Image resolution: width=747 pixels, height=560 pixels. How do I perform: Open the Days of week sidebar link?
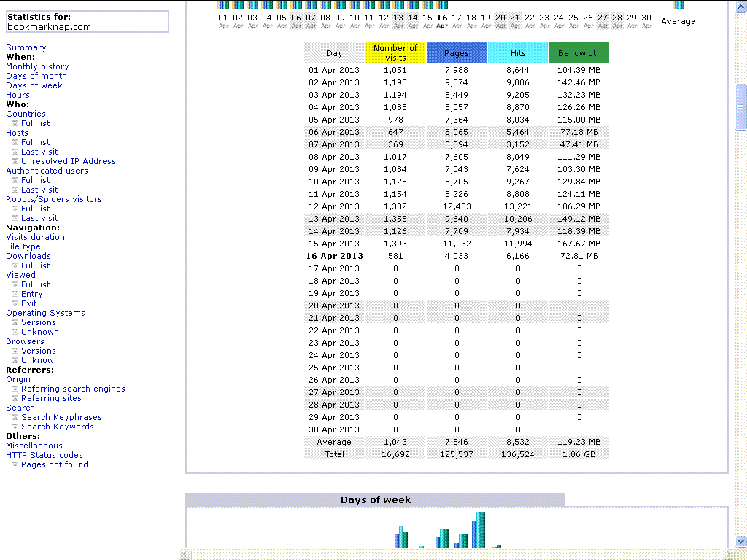pyautogui.click(x=34, y=86)
